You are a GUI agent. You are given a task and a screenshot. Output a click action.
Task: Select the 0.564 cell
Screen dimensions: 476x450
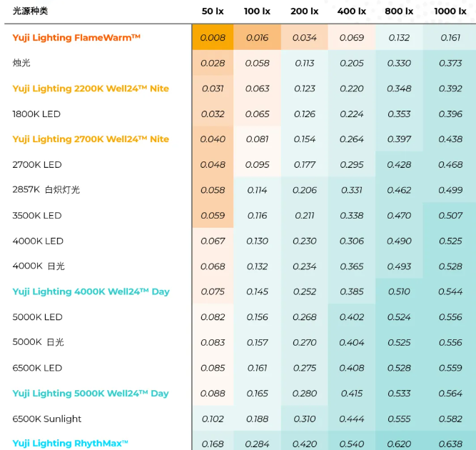[x=450, y=394]
